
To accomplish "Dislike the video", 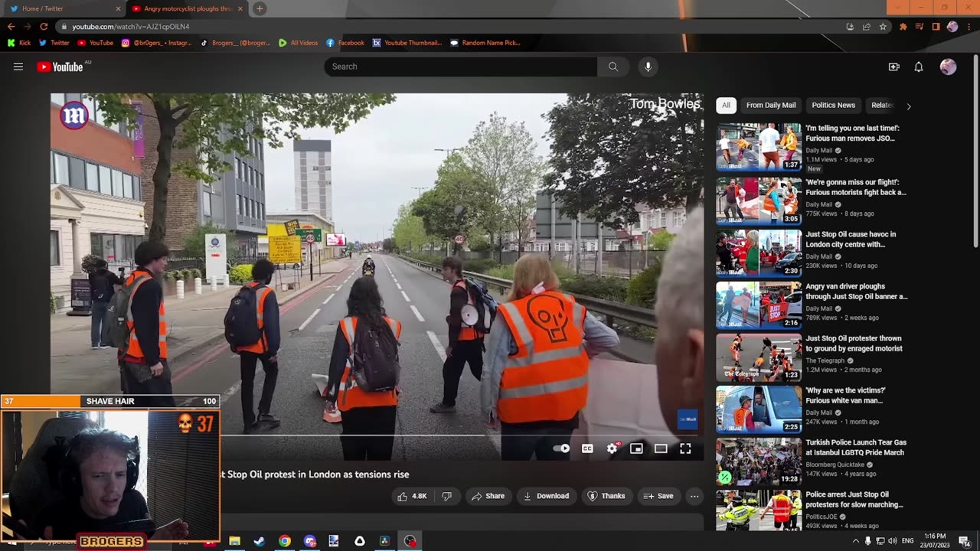I will point(446,496).
